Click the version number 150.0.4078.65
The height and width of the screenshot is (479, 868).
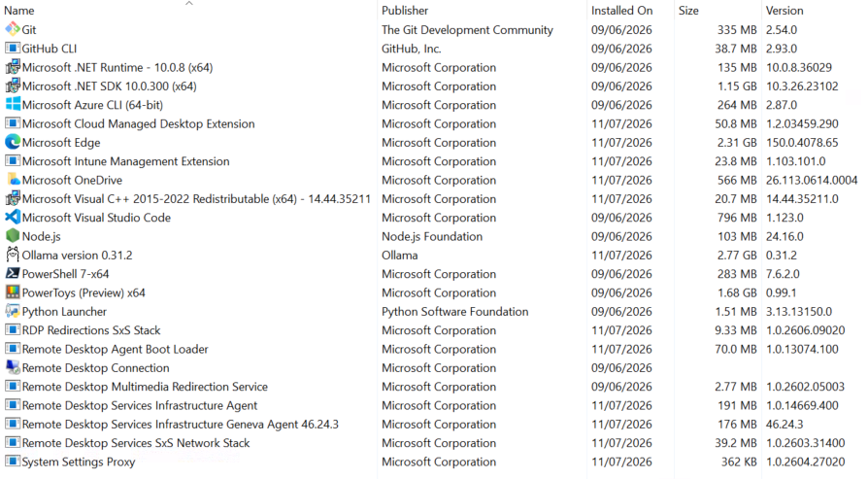coord(802,143)
